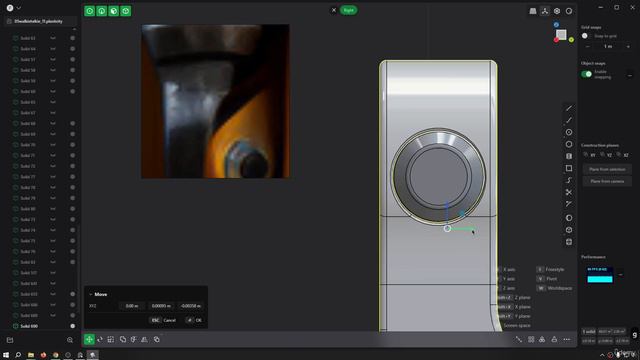Select the Boolean command icon
The height and width of the screenshot is (360, 640).
[x=123, y=339]
